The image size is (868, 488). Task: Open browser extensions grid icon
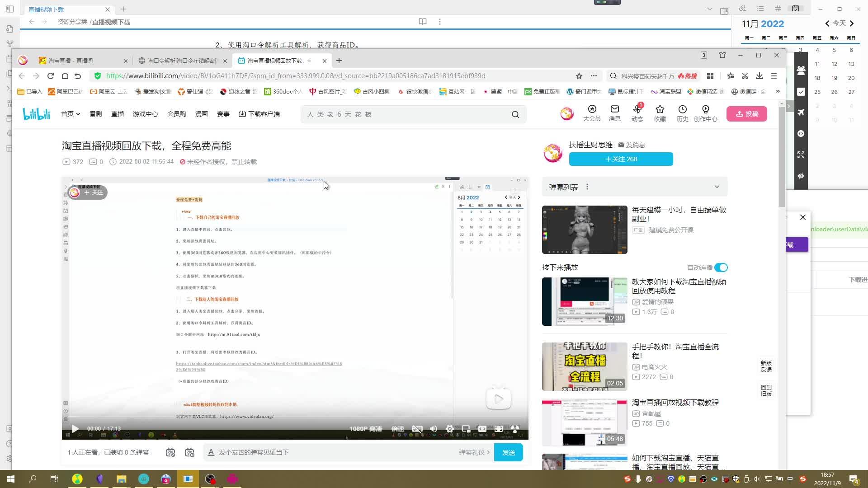710,76
